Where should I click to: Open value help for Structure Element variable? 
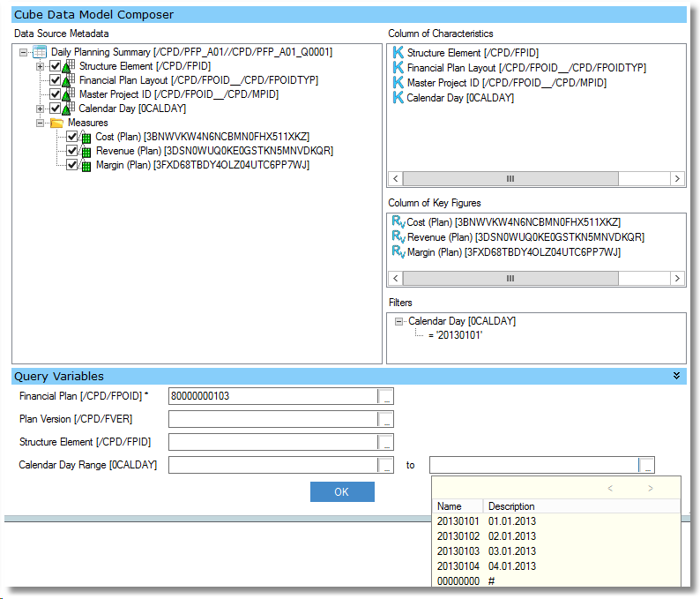click(x=385, y=442)
